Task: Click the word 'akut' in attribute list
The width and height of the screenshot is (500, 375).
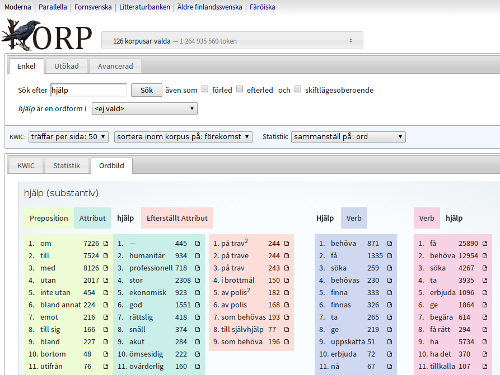Action: coord(137,342)
